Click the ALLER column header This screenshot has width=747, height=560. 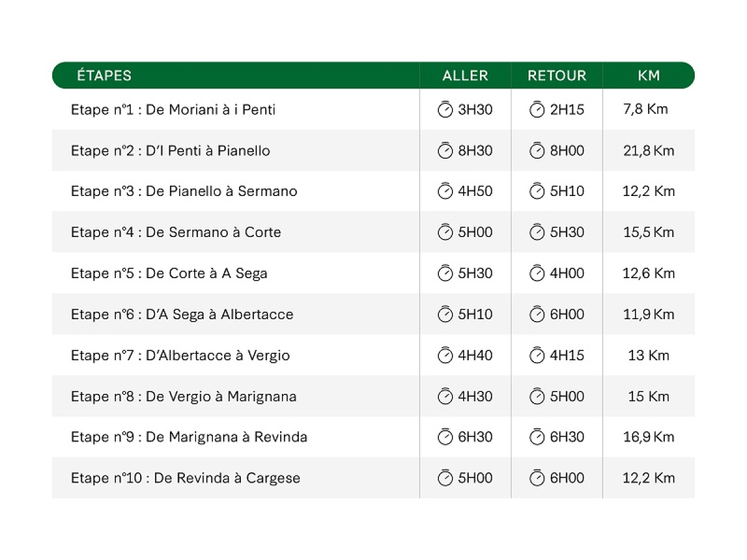pos(465,76)
